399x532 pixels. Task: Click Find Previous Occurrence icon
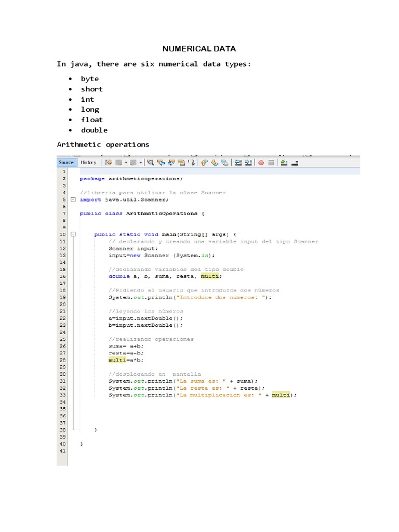[x=161, y=163]
